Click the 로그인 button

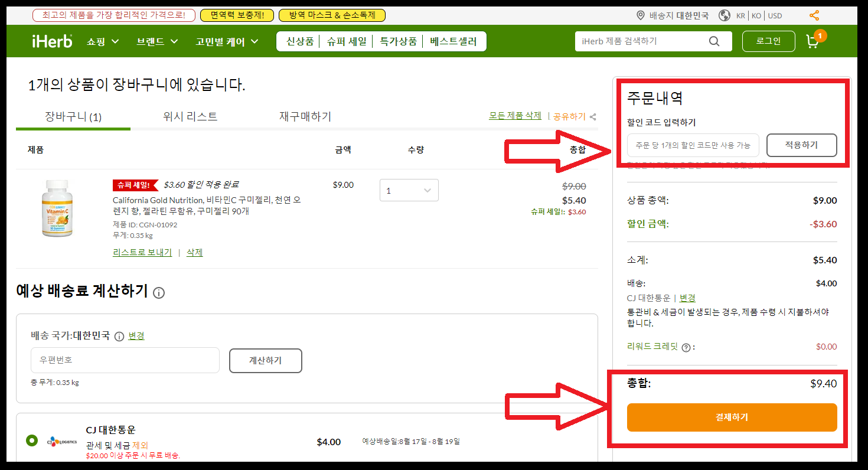pos(768,41)
